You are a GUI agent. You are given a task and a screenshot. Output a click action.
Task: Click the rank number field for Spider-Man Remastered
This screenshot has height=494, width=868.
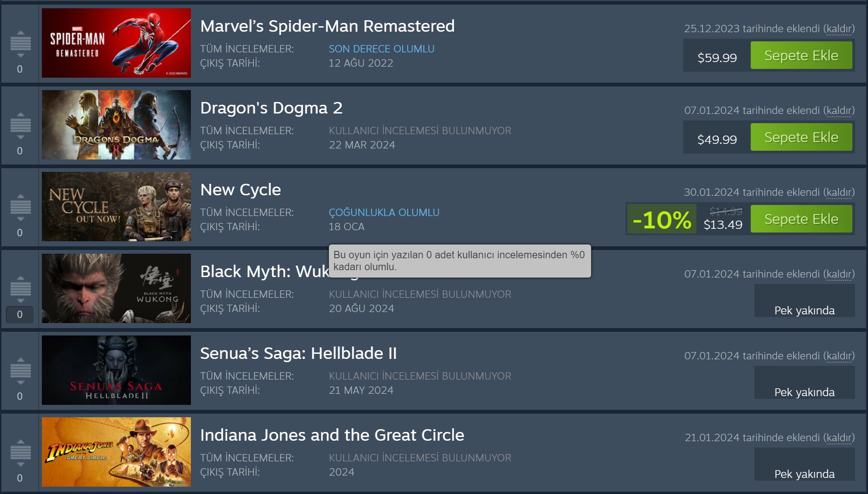pos(20,69)
